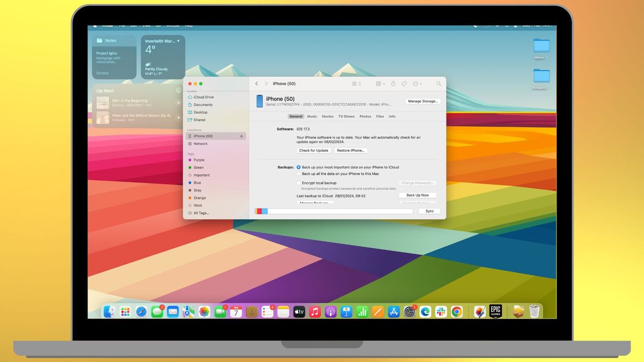Choose iCloud backup for most important data
This screenshot has width=644, height=362.
298,167
